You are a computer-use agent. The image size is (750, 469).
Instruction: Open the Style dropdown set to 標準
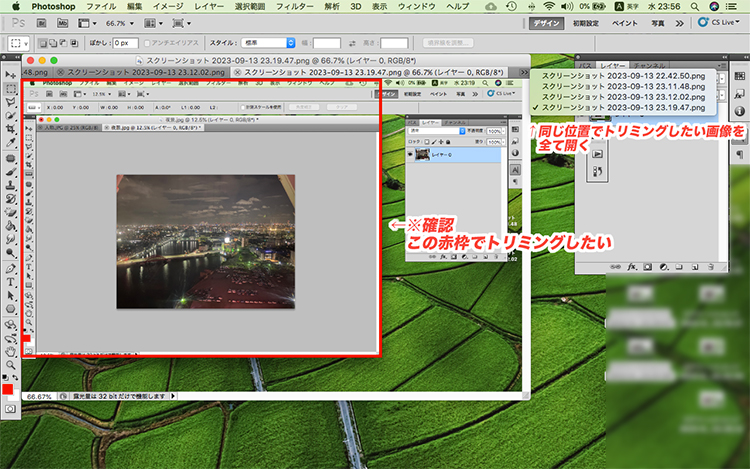point(268,43)
